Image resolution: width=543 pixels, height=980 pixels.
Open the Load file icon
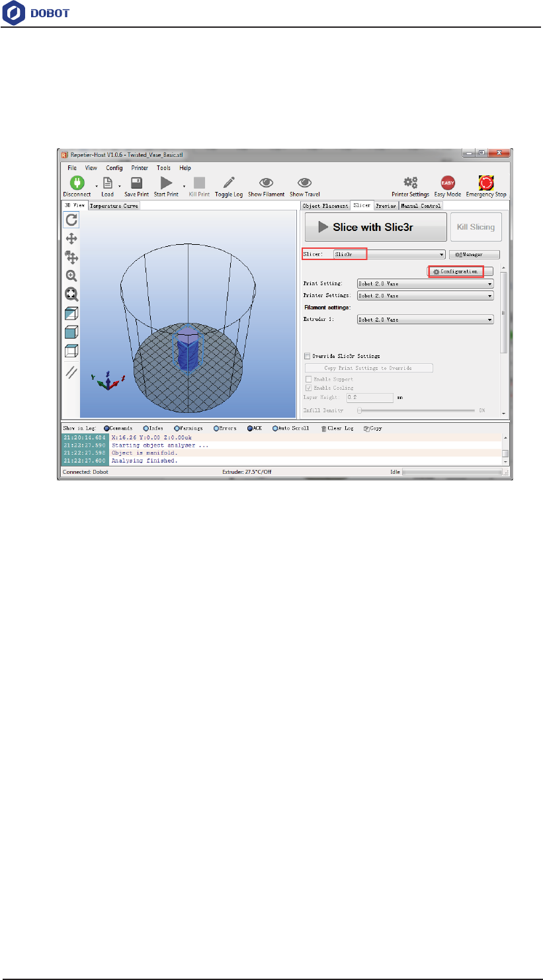tap(107, 183)
